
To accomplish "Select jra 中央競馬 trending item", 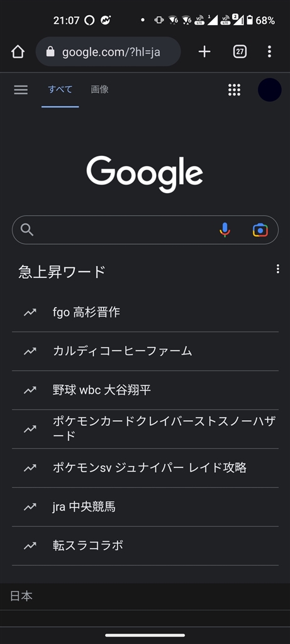I will click(x=145, y=508).
